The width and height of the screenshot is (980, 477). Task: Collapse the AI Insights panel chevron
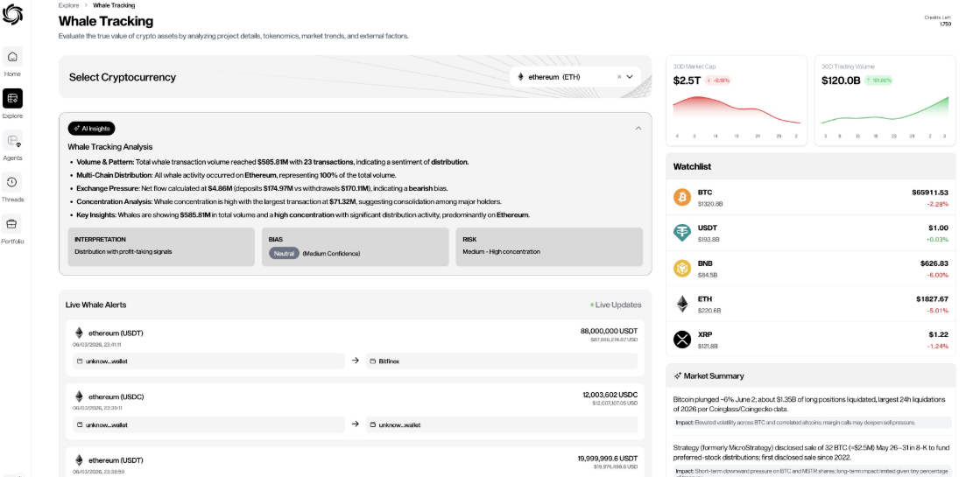[638, 129]
